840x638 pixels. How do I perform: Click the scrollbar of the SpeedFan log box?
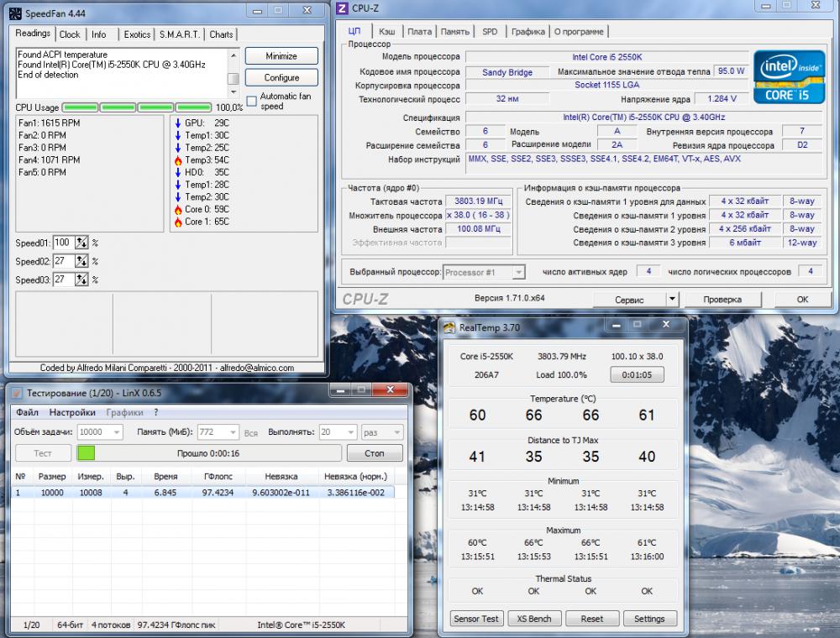click(233, 73)
